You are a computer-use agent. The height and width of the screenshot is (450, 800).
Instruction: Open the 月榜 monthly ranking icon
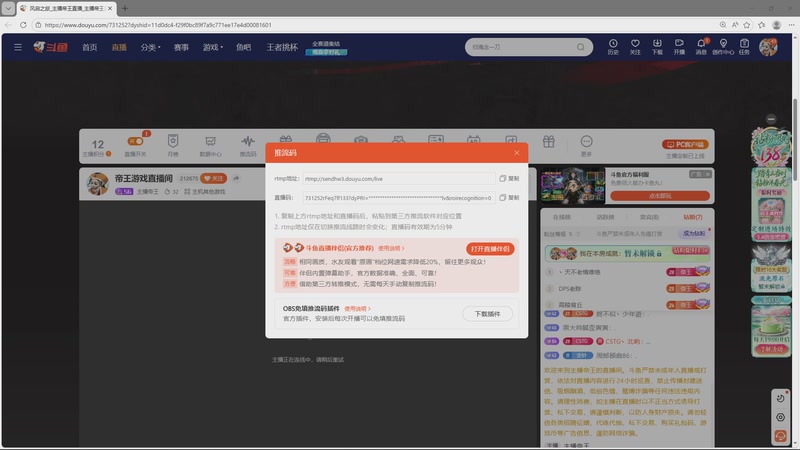point(173,145)
